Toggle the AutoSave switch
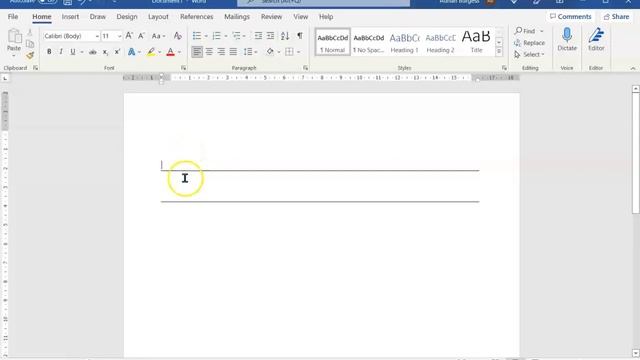 (x=47, y=2)
